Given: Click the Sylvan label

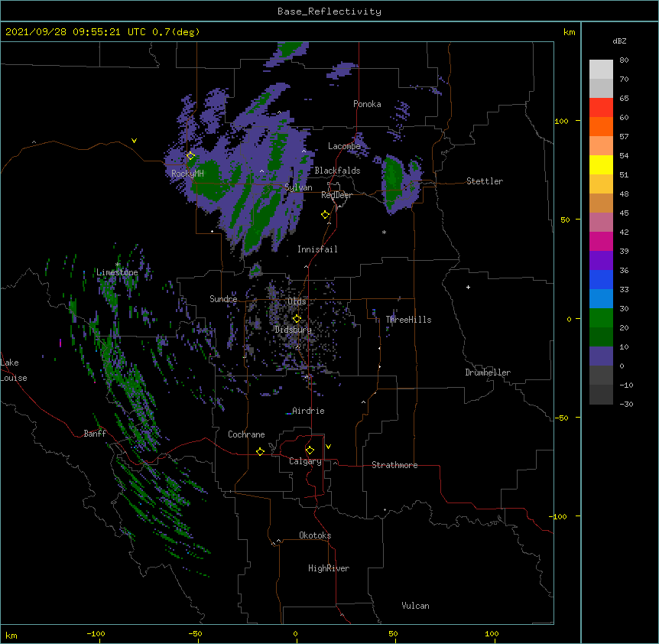Looking at the screenshot, I should click(298, 187).
